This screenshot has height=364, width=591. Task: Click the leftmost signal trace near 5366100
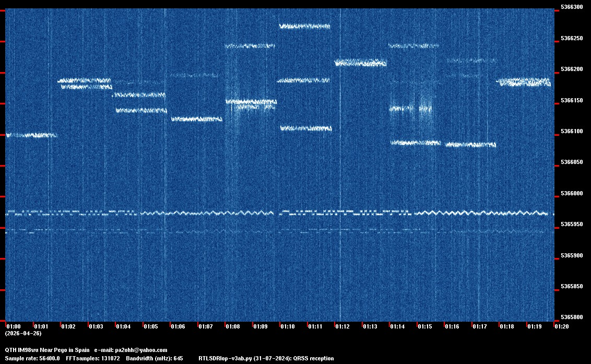[30, 135]
